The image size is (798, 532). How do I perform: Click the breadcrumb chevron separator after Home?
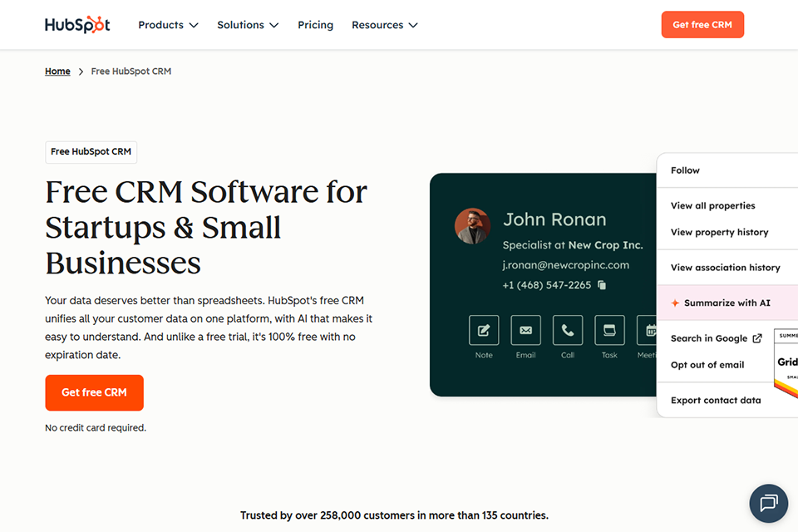click(81, 71)
